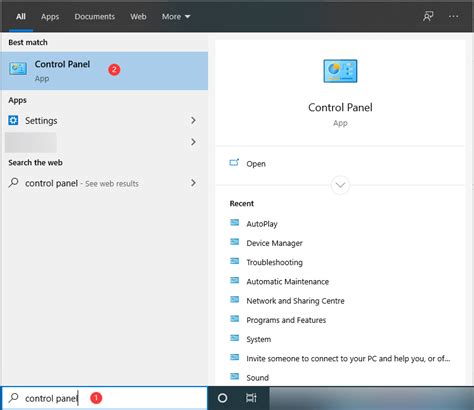Switch to the All tab

[x=21, y=17]
